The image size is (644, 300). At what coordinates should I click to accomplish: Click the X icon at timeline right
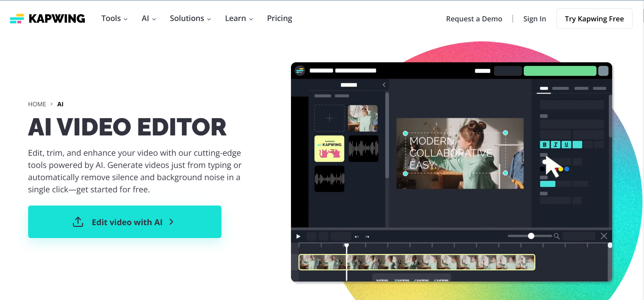click(604, 236)
